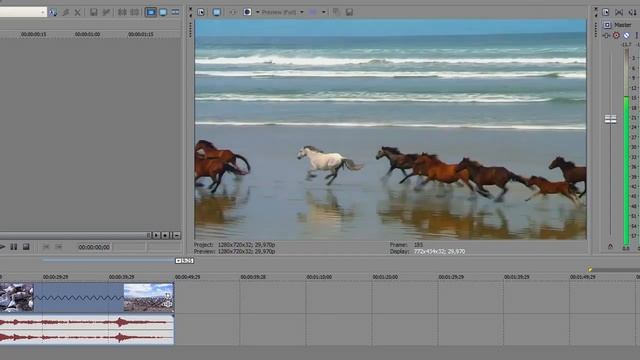Click the horses beach video preview image

pyautogui.click(x=391, y=129)
